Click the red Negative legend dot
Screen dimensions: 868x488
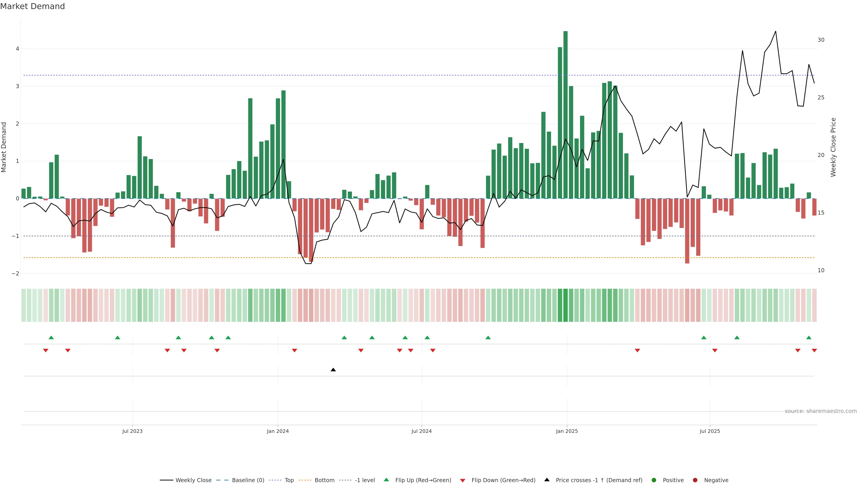tap(695, 480)
